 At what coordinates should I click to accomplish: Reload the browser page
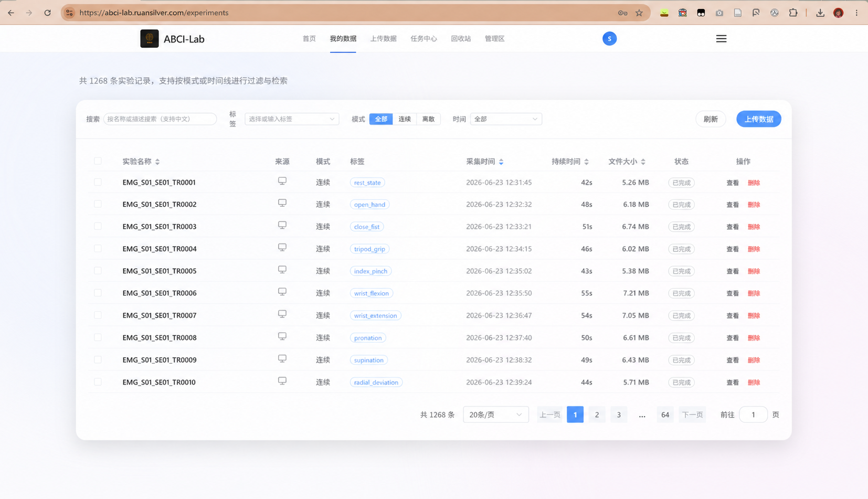click(x=47, y=13)
